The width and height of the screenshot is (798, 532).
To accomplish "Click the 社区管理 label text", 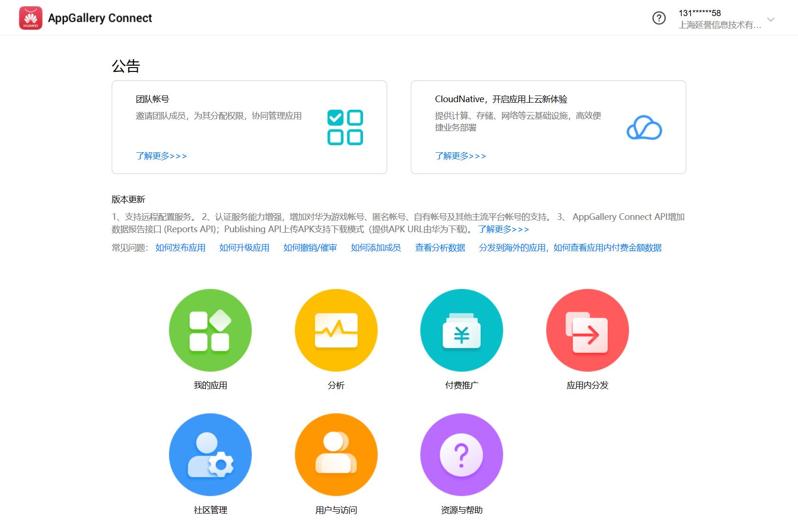I will pyautogui.click(x=210, y=510).
